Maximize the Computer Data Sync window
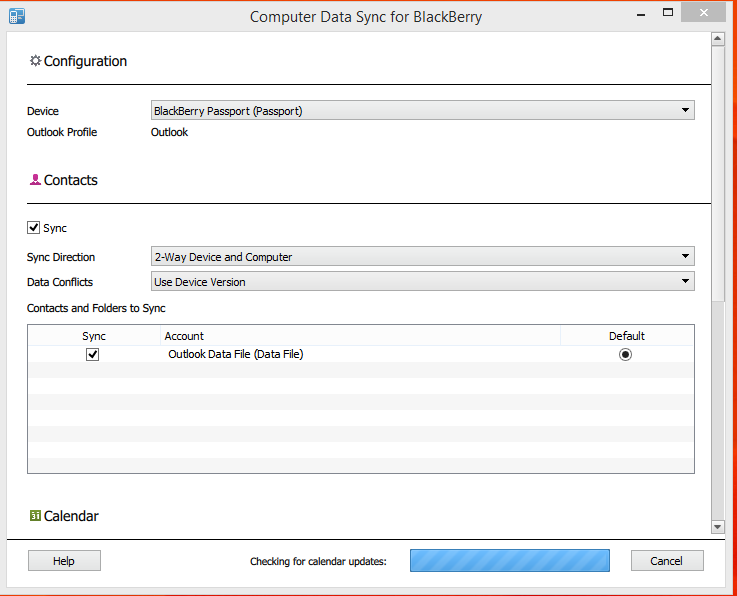The height and width of the screenshot is (596, 737). click(668, 13)
